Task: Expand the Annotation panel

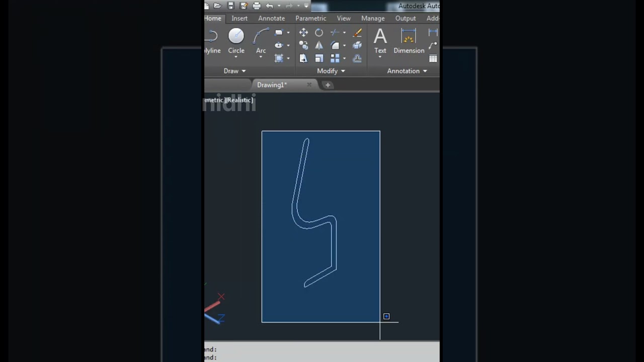Action: pos(407,71)
